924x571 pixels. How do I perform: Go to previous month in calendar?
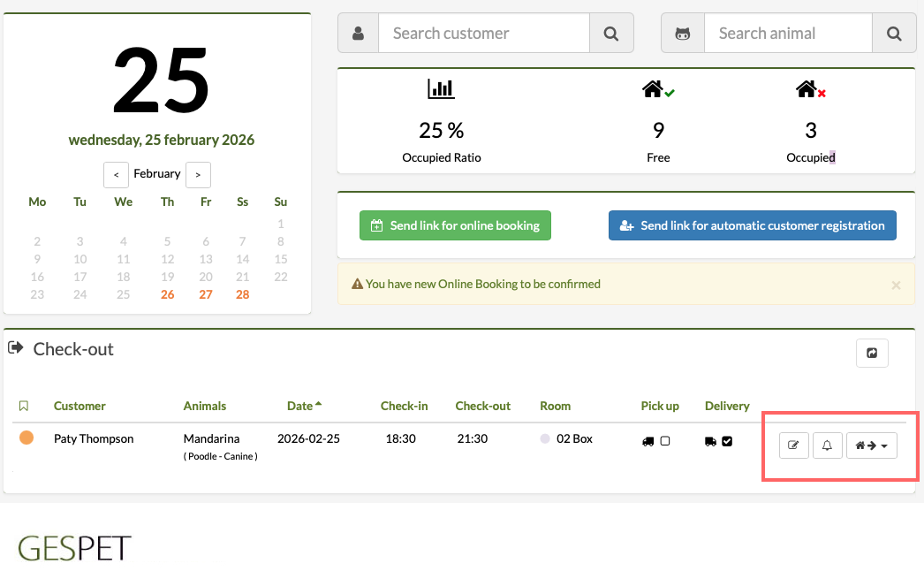tap(116, 175)
